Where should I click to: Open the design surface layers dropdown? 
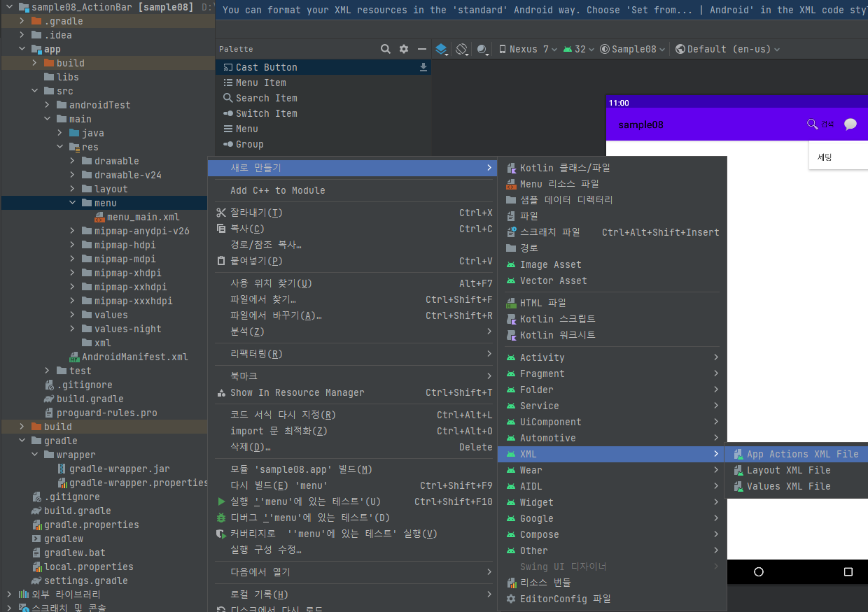[x=442, y=49]
